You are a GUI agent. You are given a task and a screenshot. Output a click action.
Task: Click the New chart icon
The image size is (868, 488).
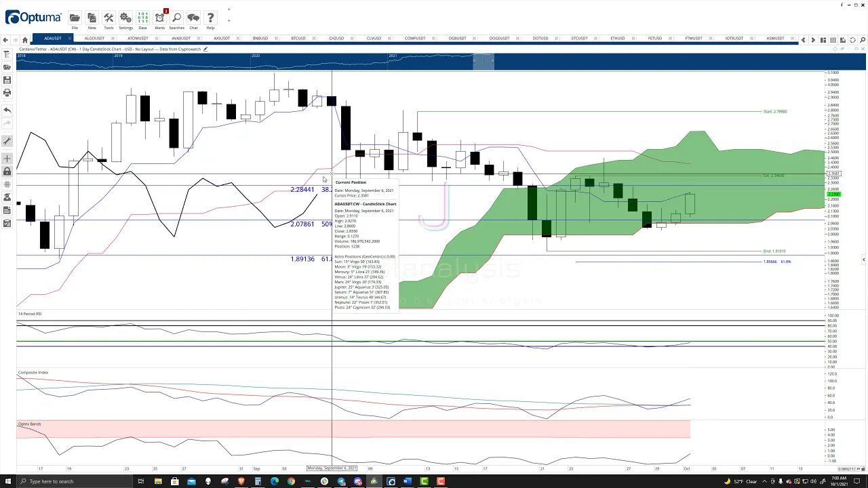(92, 18)
